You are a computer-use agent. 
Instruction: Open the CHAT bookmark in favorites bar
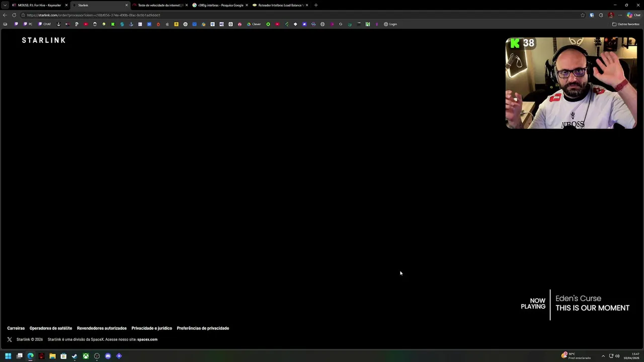pyautogui.click(x=45, y=24)
